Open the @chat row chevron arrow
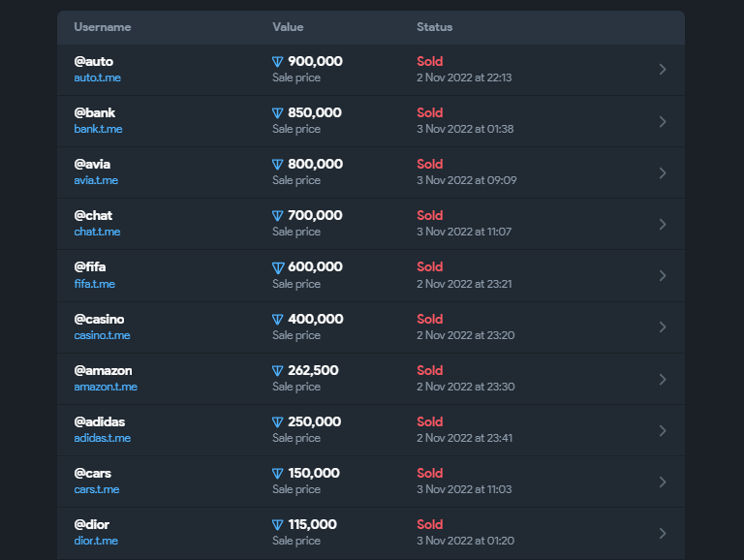Screen dimensions: 744x560 [x=663, y=224]
